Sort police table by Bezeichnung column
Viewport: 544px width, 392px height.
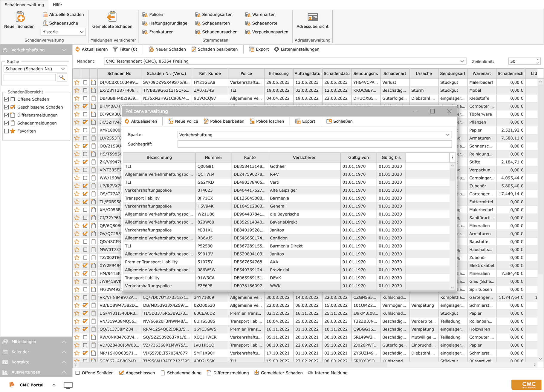click(159, 157)
